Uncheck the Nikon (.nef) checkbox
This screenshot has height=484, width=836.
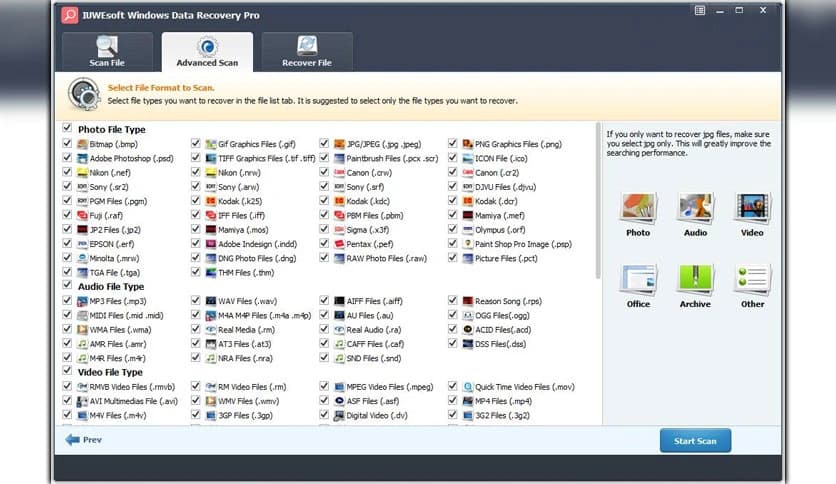click(67, 172)
